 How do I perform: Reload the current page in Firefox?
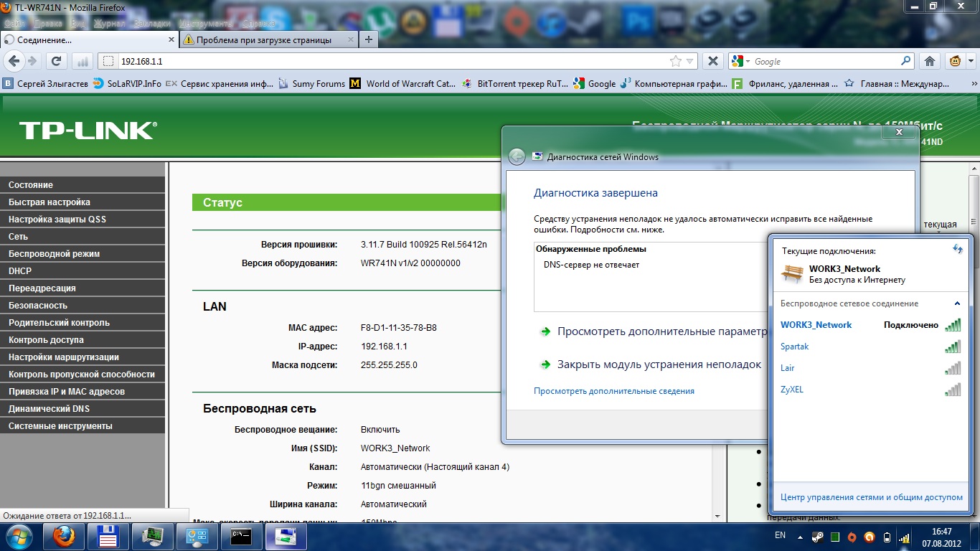click(57, 61)
